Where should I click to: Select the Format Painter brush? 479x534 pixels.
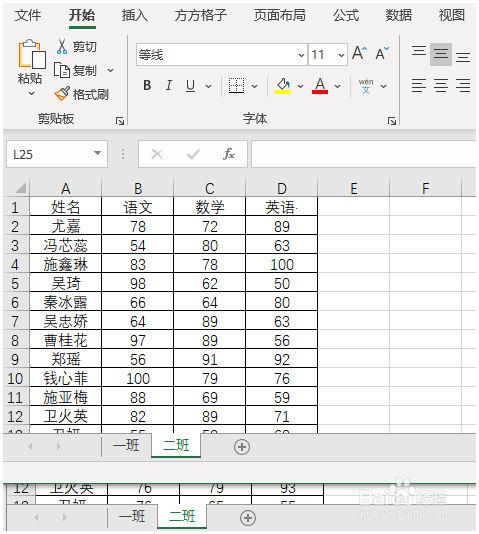point(62,94)
